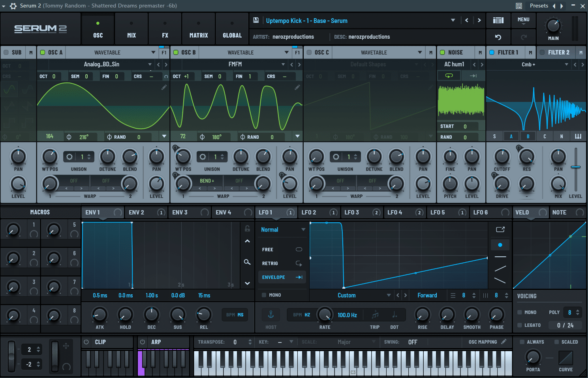Enable the OSC C oscillator
Screen dimensions: 588x378
coord(310,53)
